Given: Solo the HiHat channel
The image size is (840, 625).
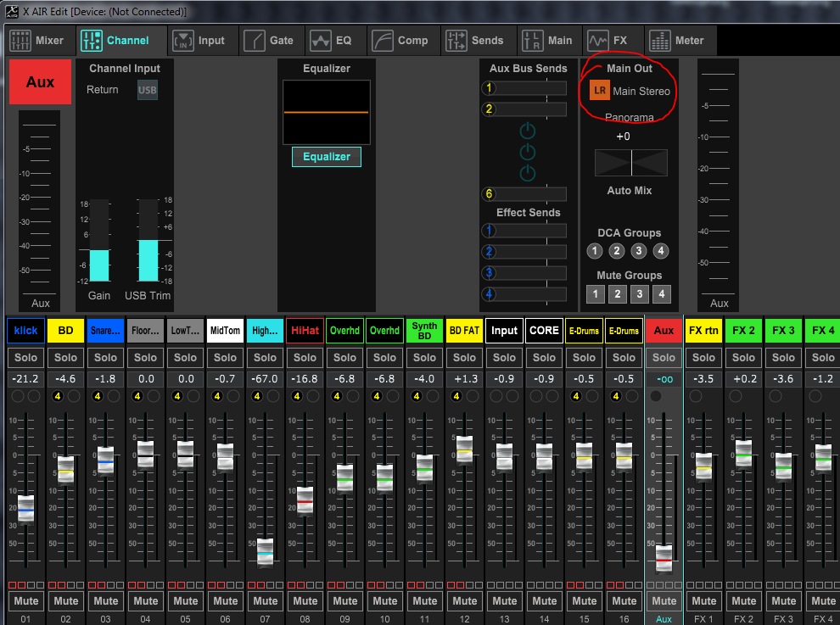Looking at the screenshot, I should [305, 357].
